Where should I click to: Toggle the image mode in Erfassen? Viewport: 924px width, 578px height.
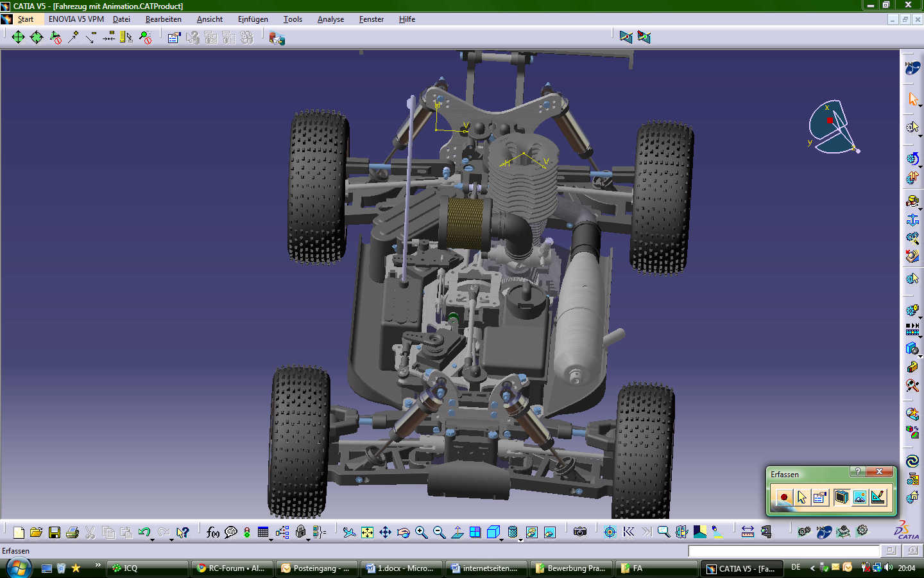point(860,497)
